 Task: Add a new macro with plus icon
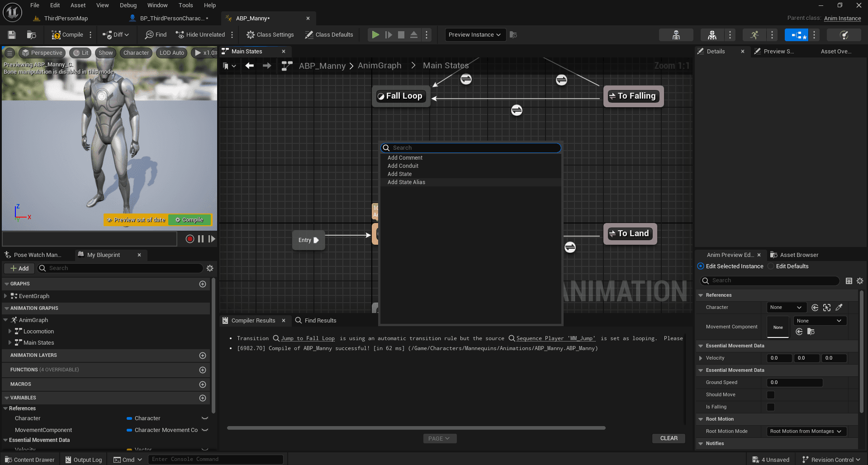click(203, 384)
